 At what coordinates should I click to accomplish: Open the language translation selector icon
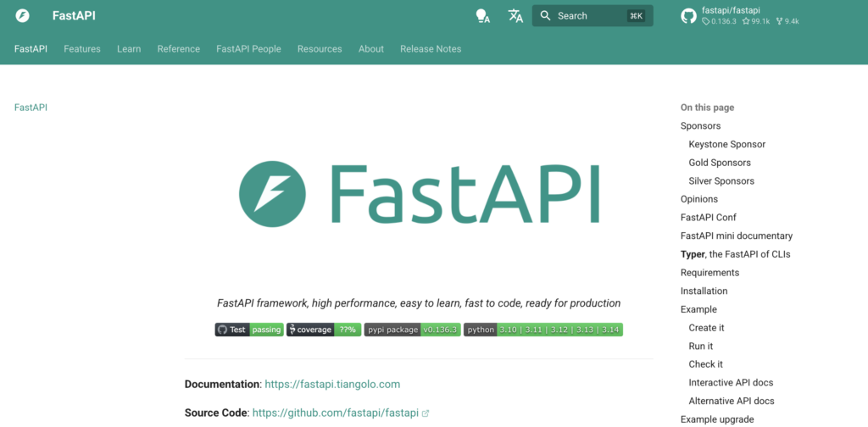[515, 16]
